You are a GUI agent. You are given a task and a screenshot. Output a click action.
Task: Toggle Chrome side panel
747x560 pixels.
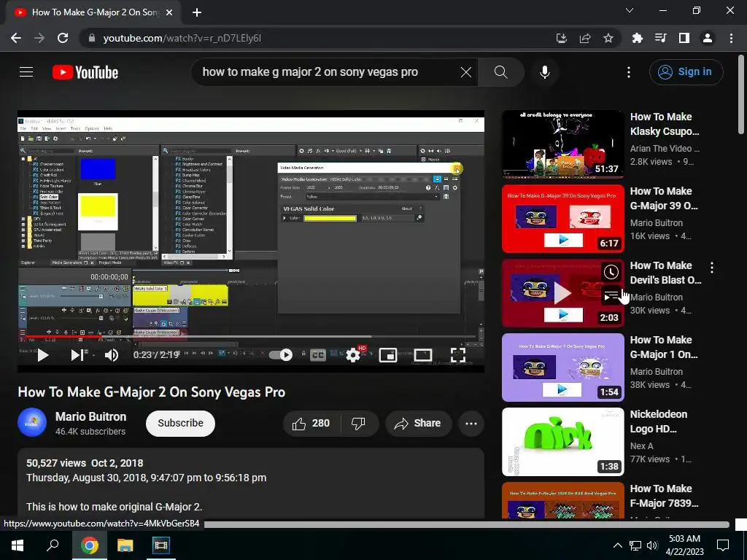(684, 38)
